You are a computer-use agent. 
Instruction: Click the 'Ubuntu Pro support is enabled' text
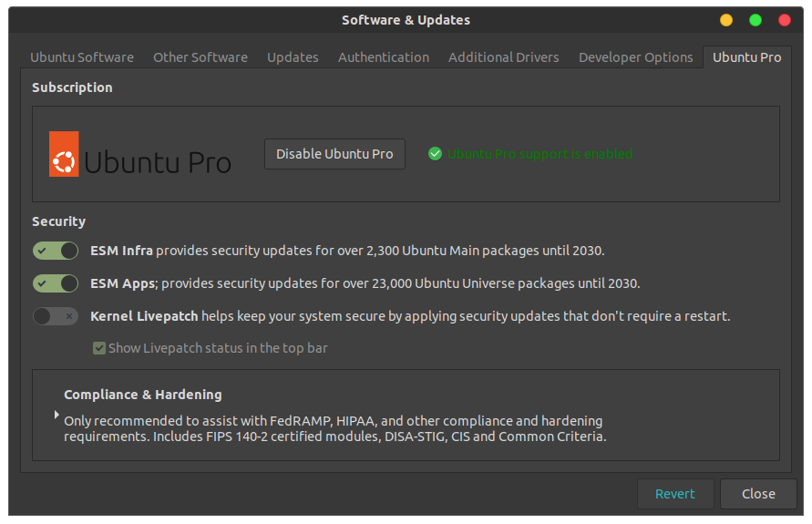point(540,154)
